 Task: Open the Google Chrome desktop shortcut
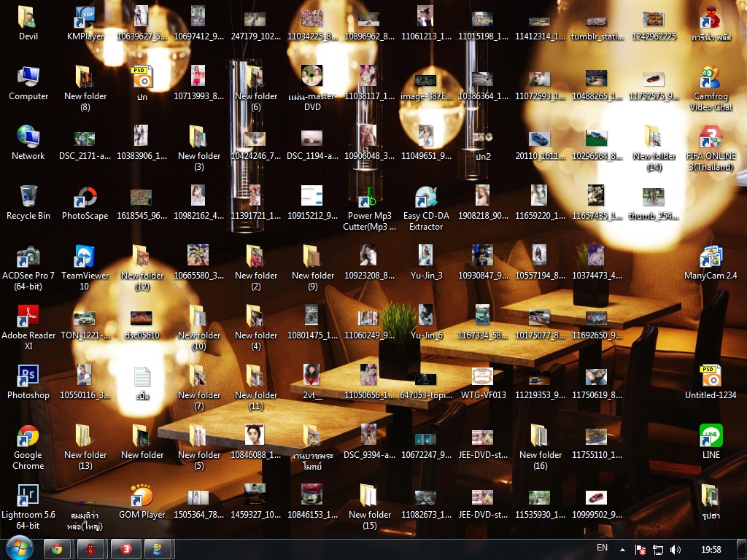pos(28,448)
